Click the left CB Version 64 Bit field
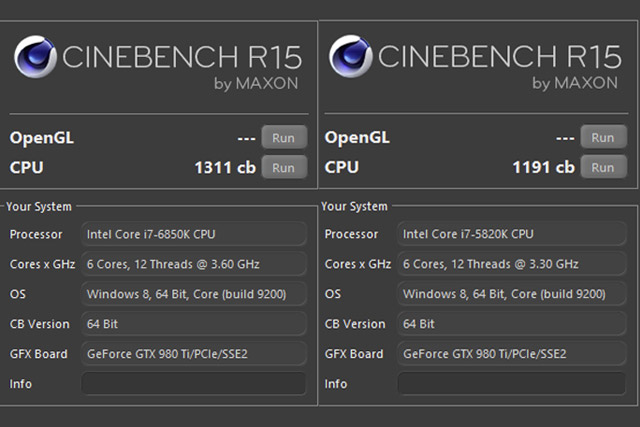 193,324
